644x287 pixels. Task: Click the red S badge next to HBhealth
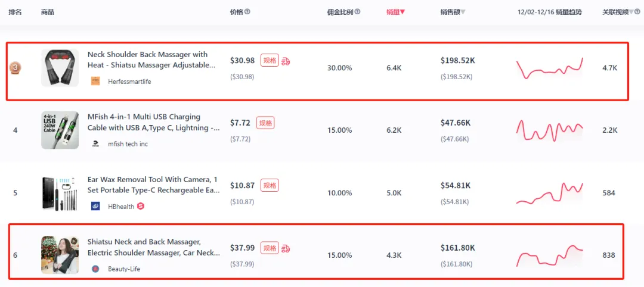coord(141,206)
